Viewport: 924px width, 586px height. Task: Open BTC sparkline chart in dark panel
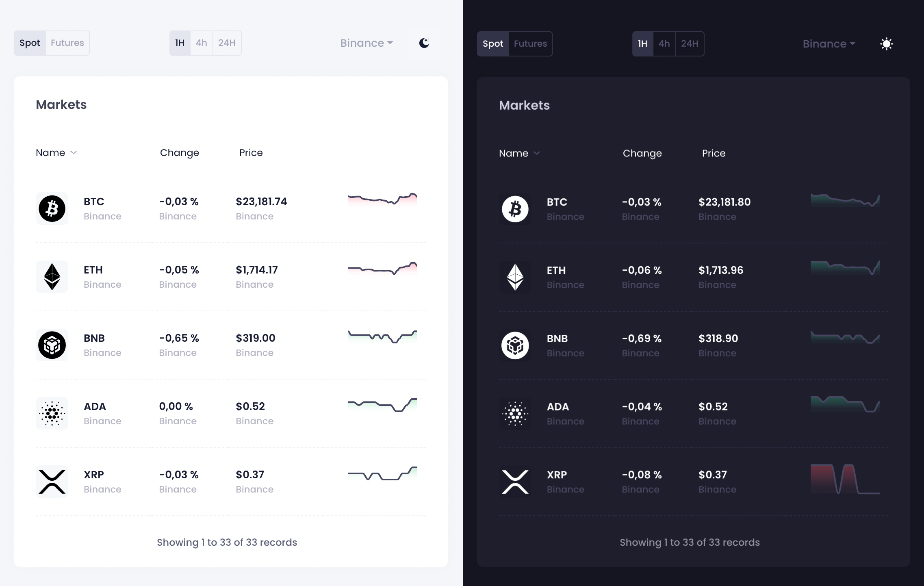tap(845, 200)
